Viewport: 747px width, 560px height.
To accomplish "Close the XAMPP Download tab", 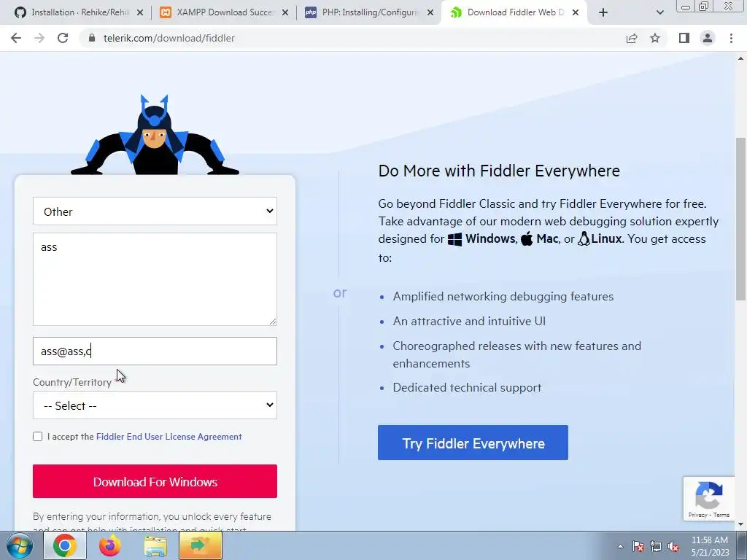I will (x=285, y=12).
